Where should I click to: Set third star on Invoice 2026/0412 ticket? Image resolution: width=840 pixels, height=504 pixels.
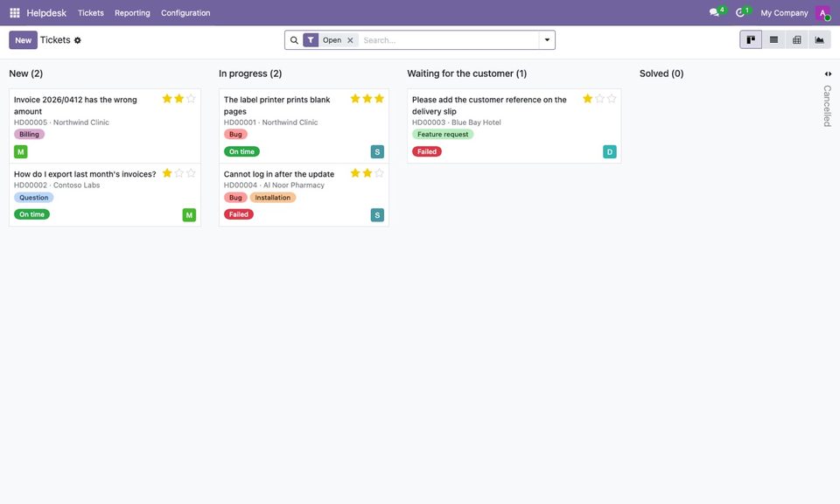point(191,99)
